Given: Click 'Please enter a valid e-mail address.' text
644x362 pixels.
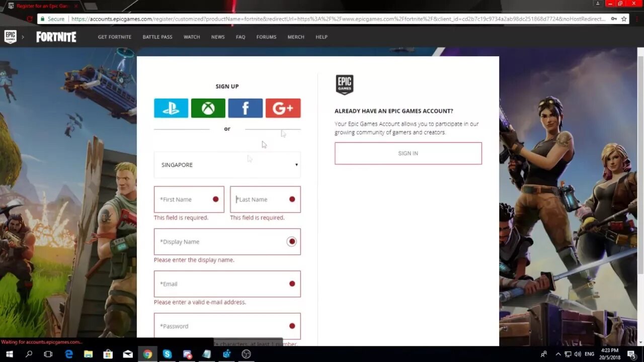Looking at the screenshot, I should [200, 302].
